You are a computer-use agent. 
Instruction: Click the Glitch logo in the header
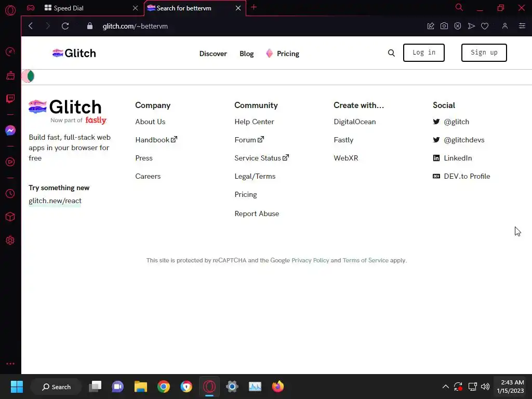click(74, 54)
